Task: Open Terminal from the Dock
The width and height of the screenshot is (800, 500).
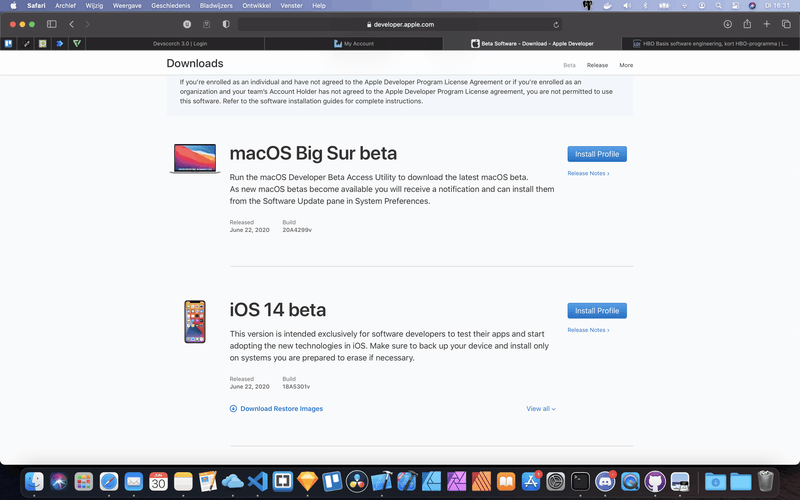Action: pos(581,481)
